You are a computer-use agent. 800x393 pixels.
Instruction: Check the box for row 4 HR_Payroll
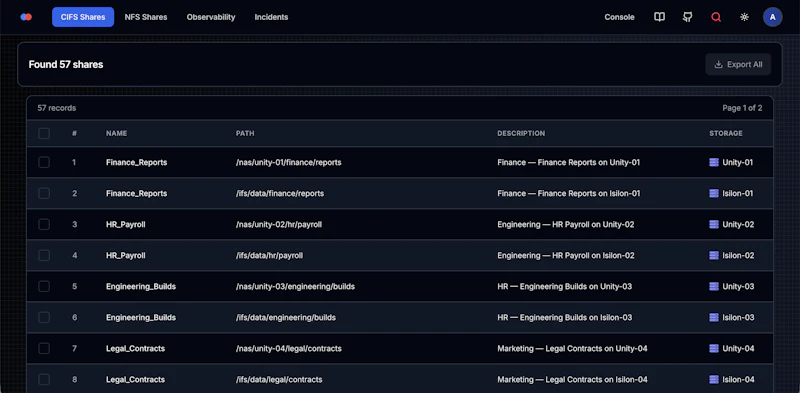point(44,255)
